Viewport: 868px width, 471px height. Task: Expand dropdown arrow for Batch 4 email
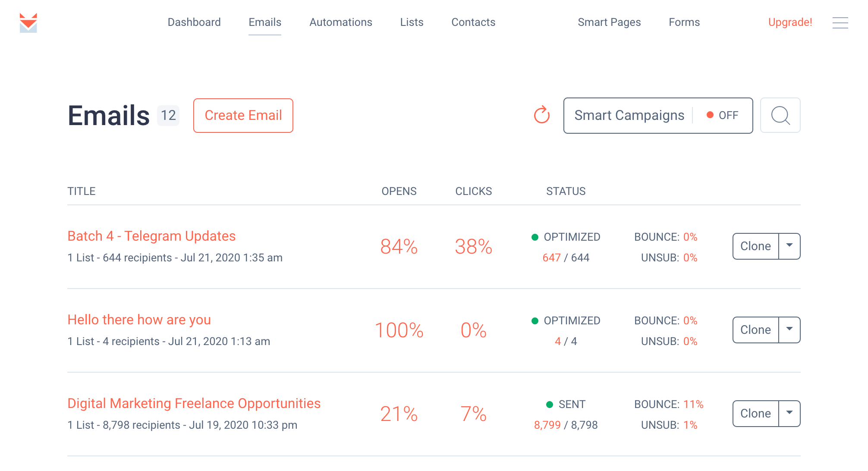[x=789, y=246]
